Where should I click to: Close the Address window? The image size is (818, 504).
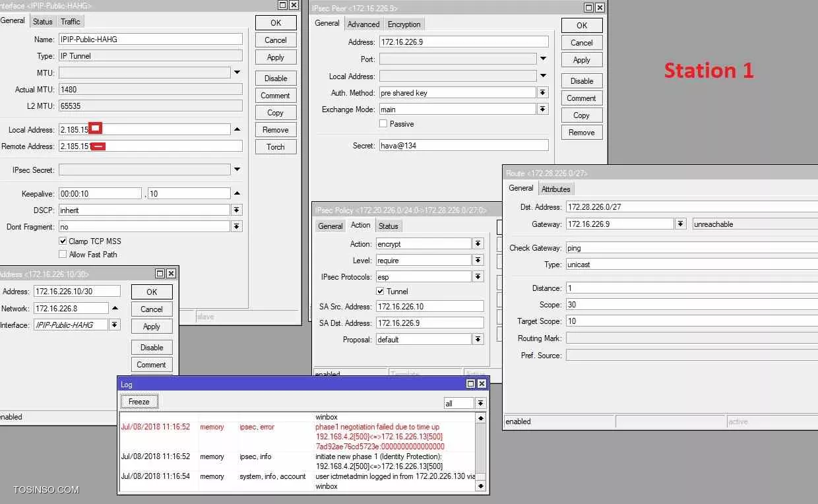[171, 274]
